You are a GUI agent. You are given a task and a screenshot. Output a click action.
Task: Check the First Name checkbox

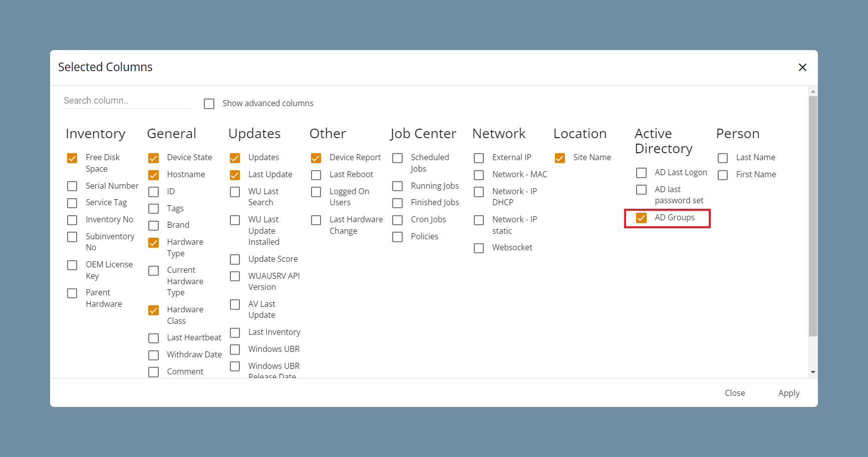click(x=723, y=175)
